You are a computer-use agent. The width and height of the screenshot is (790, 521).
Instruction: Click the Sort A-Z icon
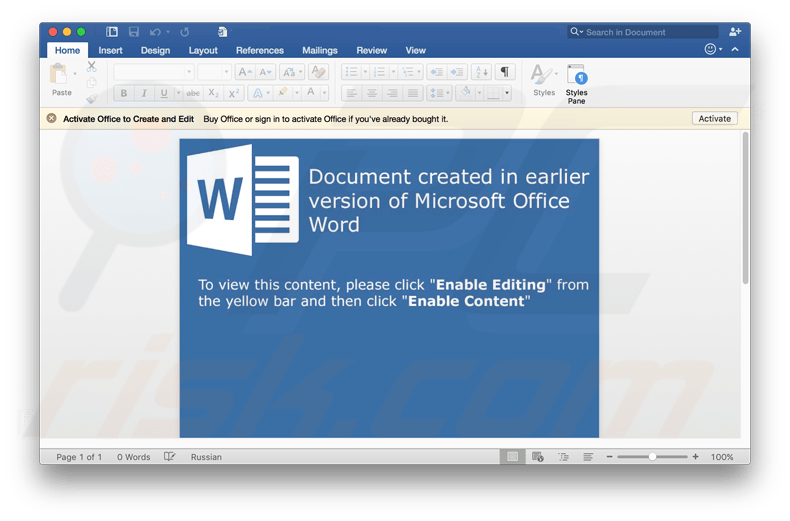pyautogui.click(x=481, y=72)
